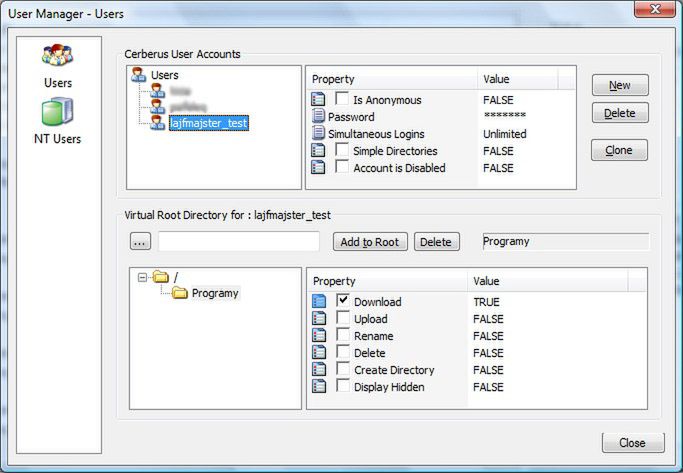The width and height of the screenshot is (683, 473).
Task: Click the Add to Root button
Action: click(x=370, y=242)
